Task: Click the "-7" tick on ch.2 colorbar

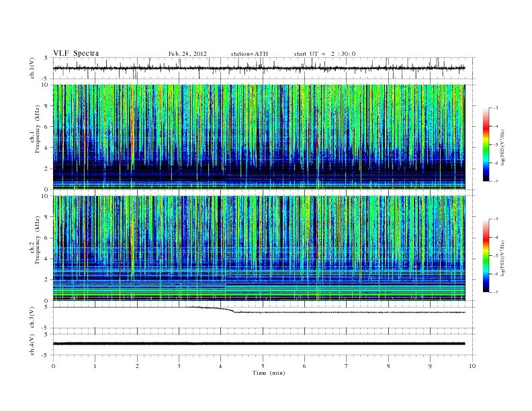Action: [x=496, y=292]
